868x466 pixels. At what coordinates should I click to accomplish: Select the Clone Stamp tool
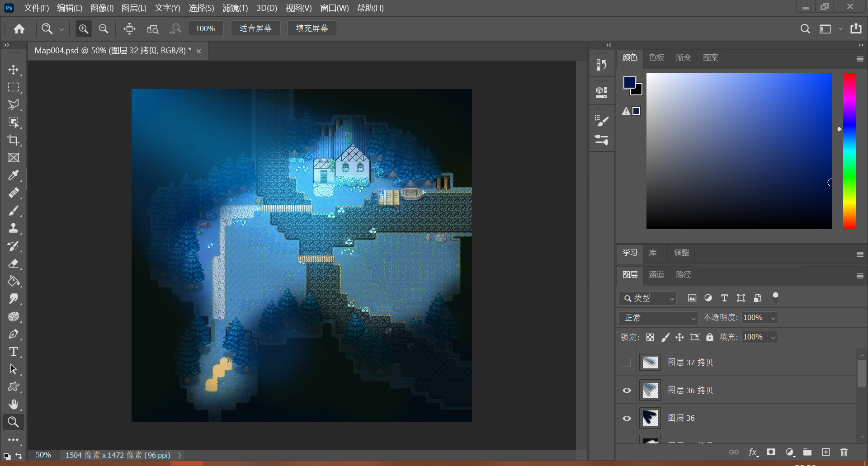pyautogui.click(x=14, y=228)
